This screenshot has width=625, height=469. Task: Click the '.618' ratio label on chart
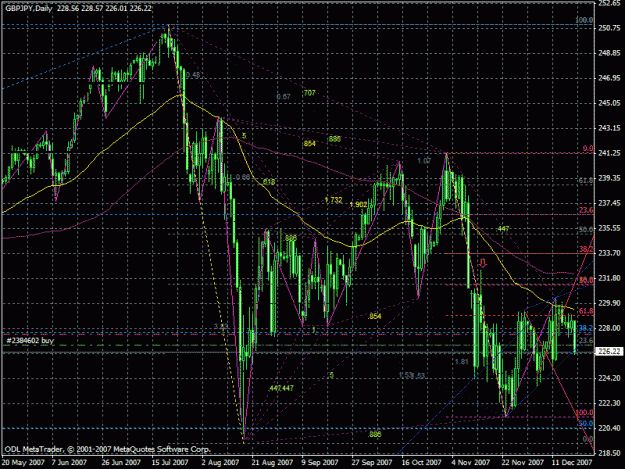[268, 182]
